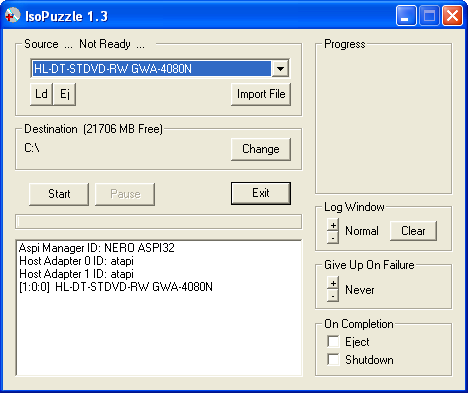Enable the Eject on completion checkbox

pyautogui.click(x=333, y=341)
